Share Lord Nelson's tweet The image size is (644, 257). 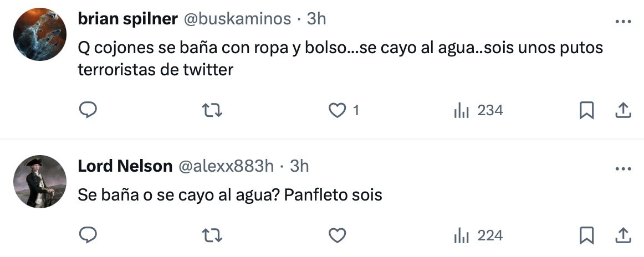623,235
